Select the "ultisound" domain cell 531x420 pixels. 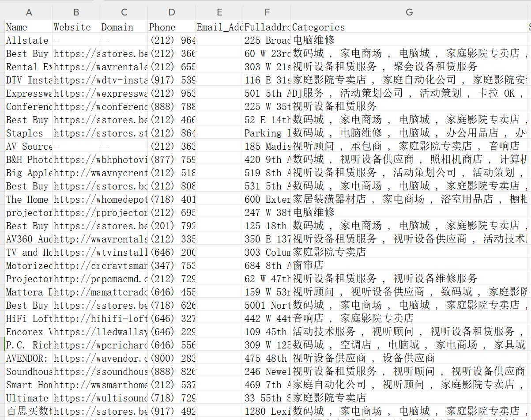[x=124, y=398]
